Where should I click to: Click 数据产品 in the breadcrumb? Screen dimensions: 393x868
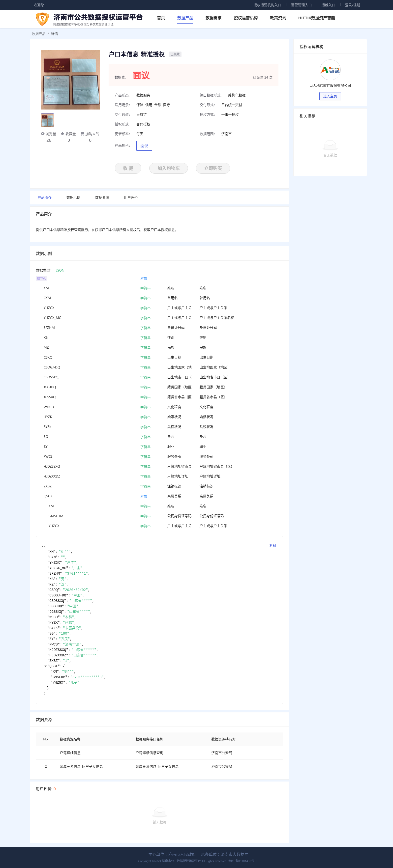[39, 34]
